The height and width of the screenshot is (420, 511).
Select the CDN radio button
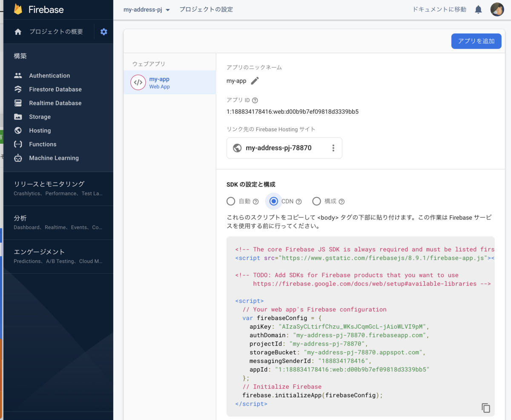click(x=273, y=201)
